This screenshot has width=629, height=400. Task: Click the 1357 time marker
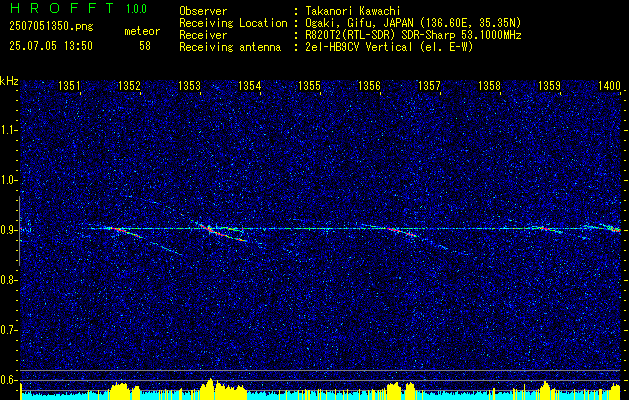click(x=429, y=85)
